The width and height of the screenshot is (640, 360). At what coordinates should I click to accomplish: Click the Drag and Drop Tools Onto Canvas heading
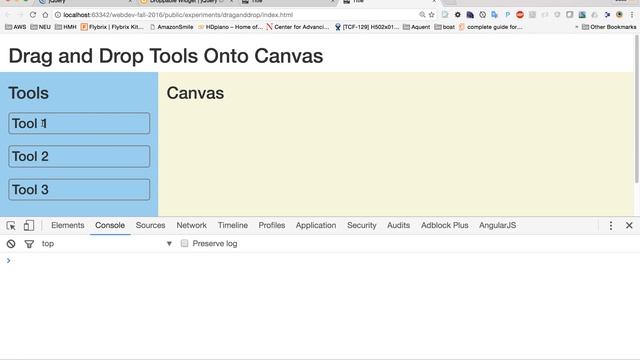(166, 56)
